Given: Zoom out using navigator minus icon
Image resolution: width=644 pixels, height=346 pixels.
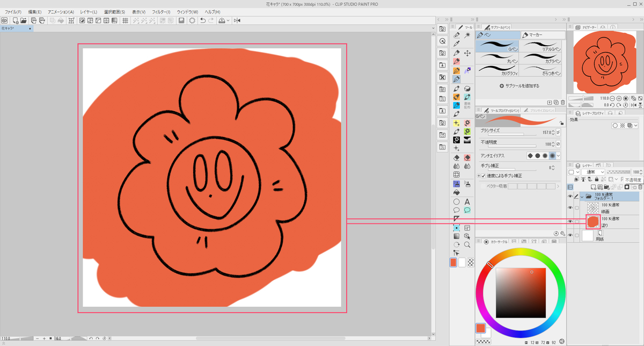Looking at the screenshot, I should (x=612, y=98).
